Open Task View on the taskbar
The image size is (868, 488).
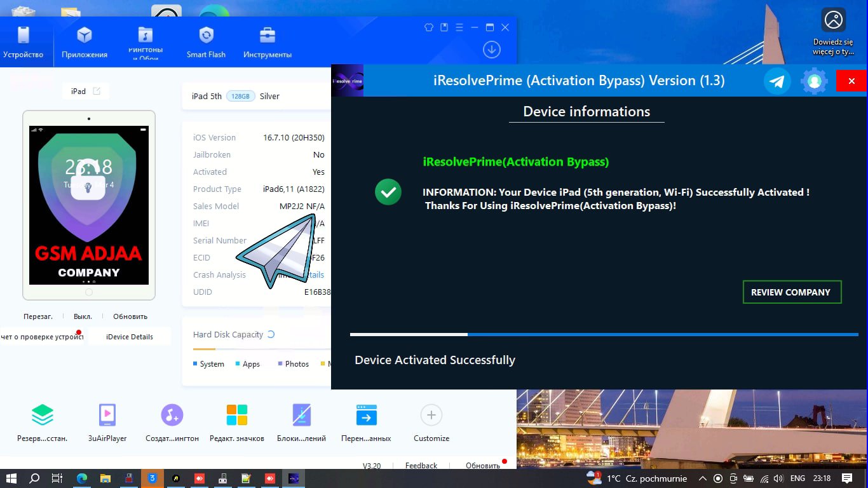coord(57,478)
